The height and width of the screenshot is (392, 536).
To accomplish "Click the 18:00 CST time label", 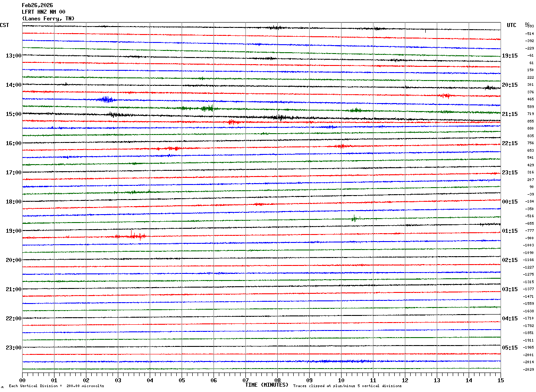I will (14, 202).
